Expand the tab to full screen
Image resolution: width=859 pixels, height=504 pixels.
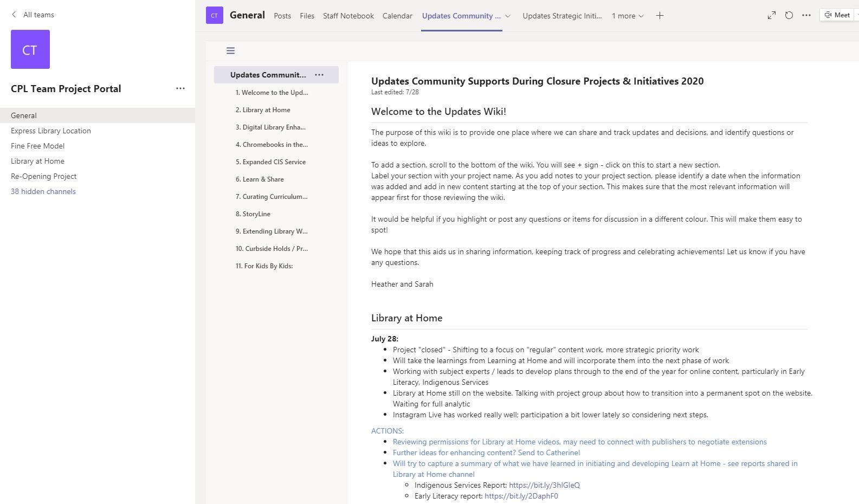point(772,15)
